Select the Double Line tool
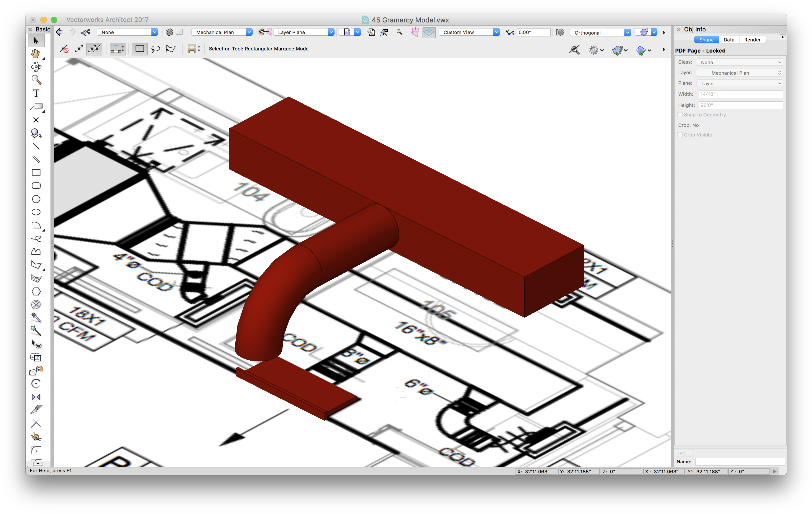812x514 pixels. click(x=36, y=159)
